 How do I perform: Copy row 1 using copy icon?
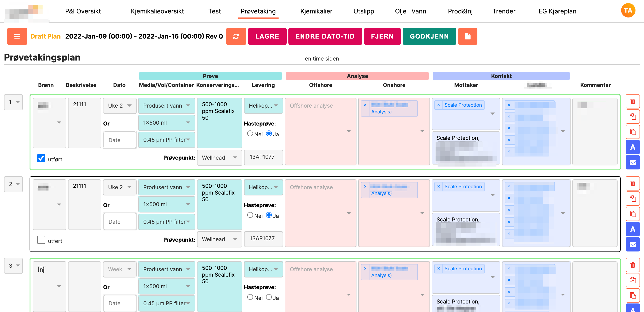coord(633,117)
